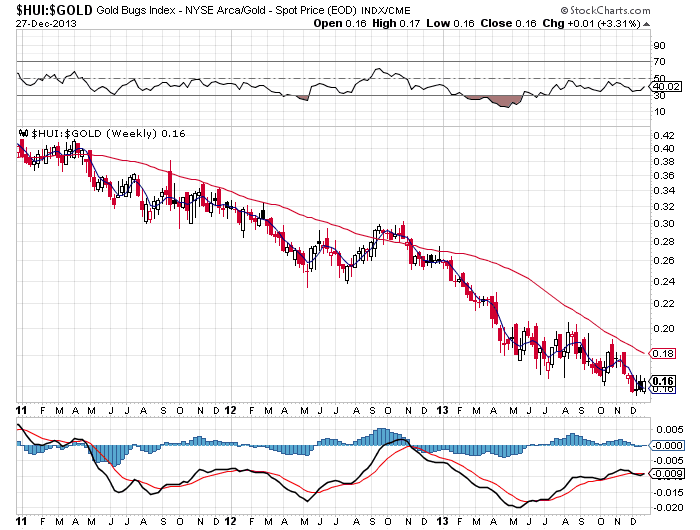700x530 pixels.
Task: Click year 13 on the price chart time axis
Action: (442, 410)
